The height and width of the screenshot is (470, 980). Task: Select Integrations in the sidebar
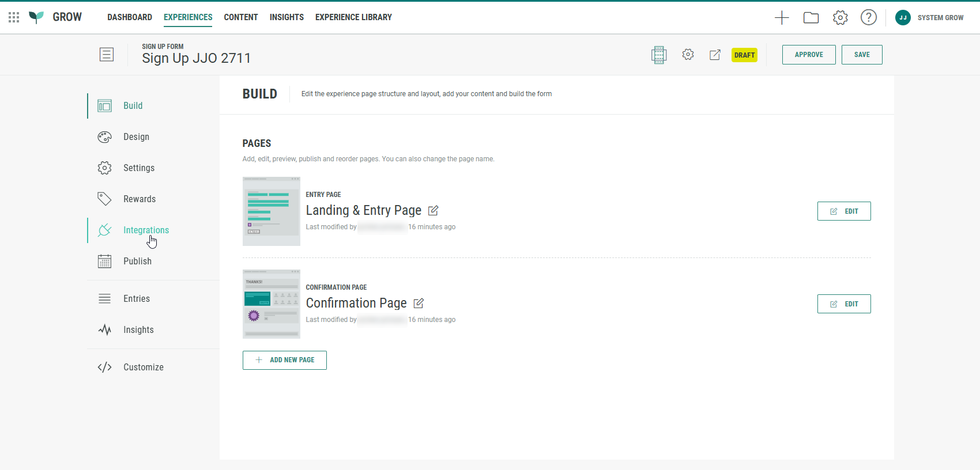146,230
